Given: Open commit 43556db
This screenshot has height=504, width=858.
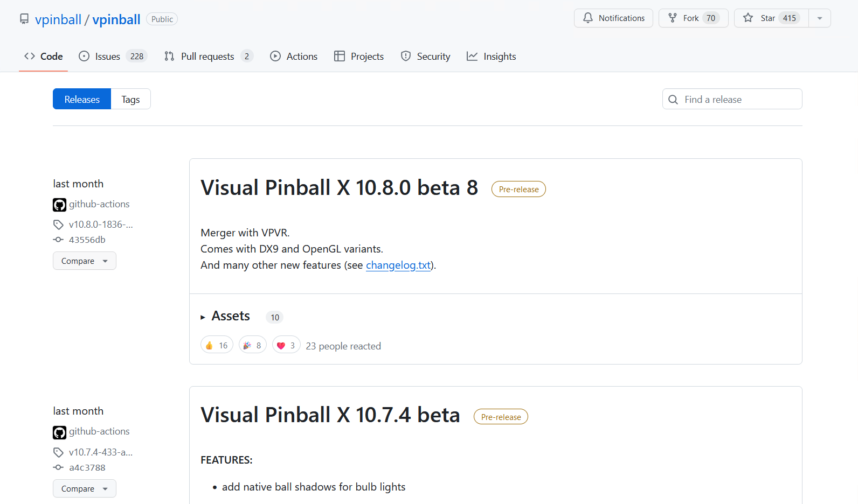Looking at the screenshot, I should click(x=87, y=240).
